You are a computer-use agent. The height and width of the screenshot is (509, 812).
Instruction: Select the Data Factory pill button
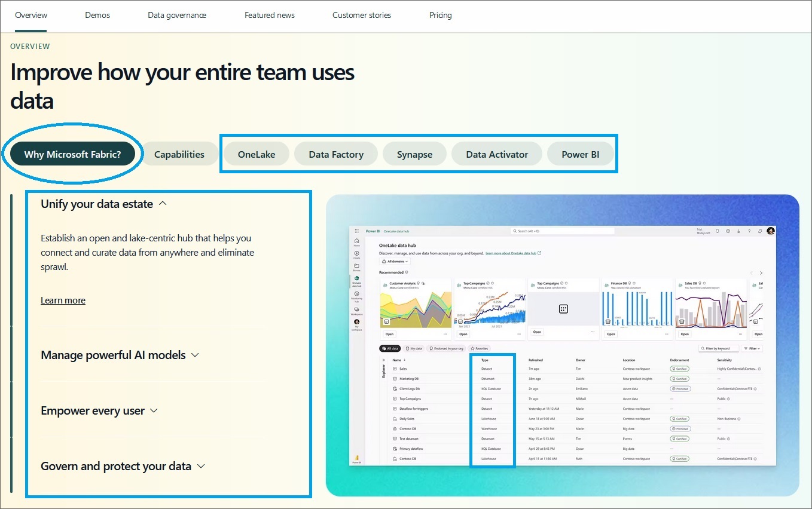click(335, 154)
